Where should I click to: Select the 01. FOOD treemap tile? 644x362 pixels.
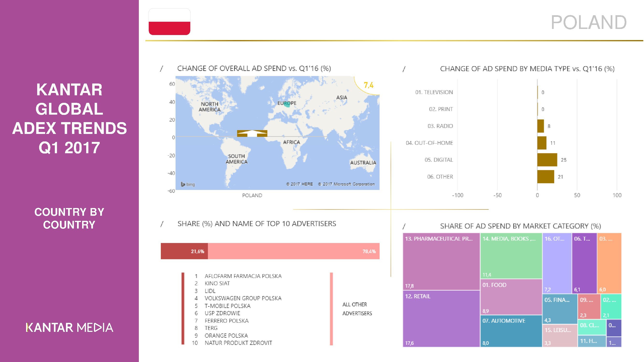coord(511,297)
